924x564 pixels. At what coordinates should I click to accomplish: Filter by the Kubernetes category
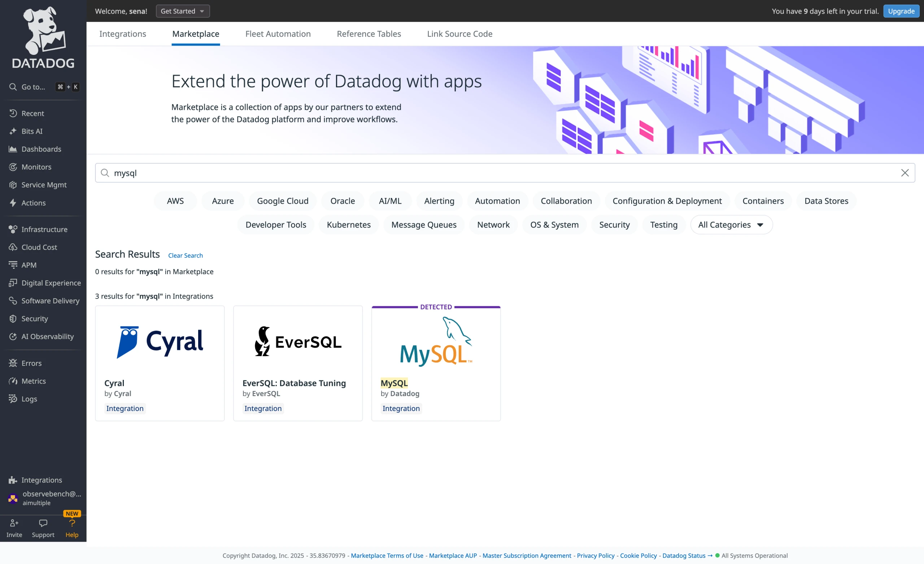tap(349, 224)
